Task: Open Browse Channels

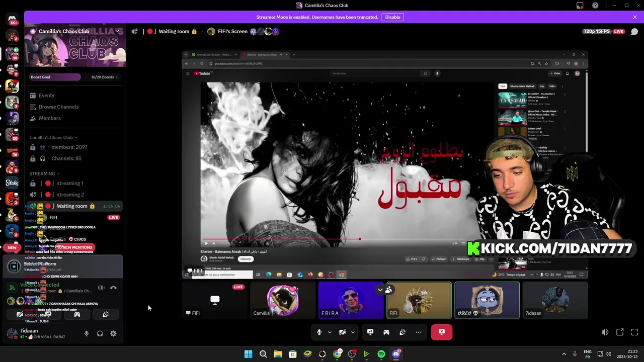Action: click(74, 107)
